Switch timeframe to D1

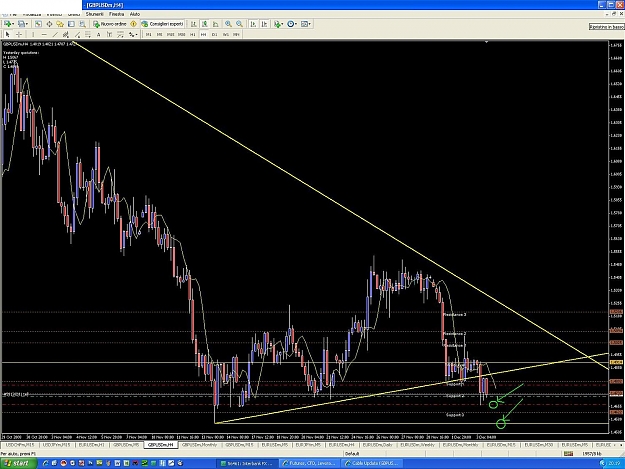click(x=214, y=34)
